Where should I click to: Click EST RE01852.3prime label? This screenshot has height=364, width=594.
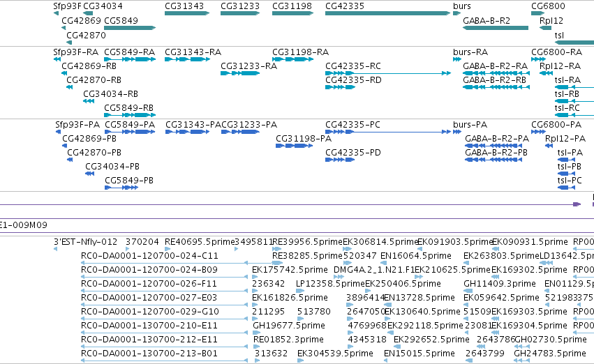click(x=289, y=340)
